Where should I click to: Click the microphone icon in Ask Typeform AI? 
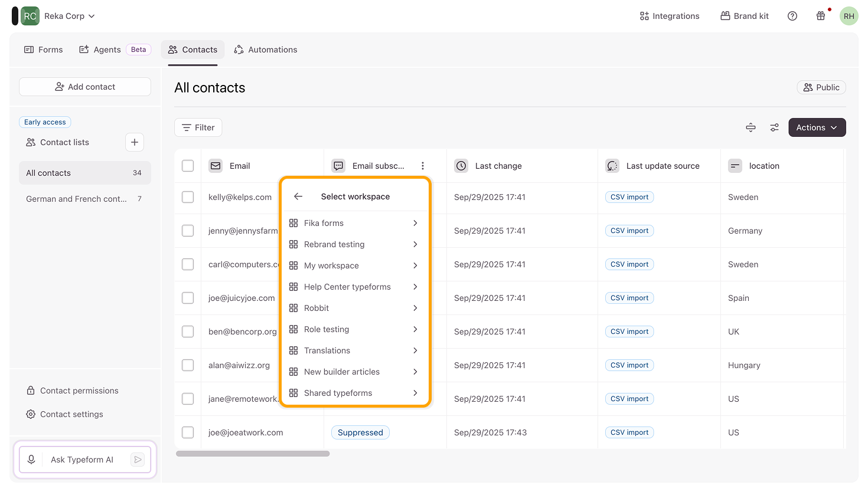31,460
